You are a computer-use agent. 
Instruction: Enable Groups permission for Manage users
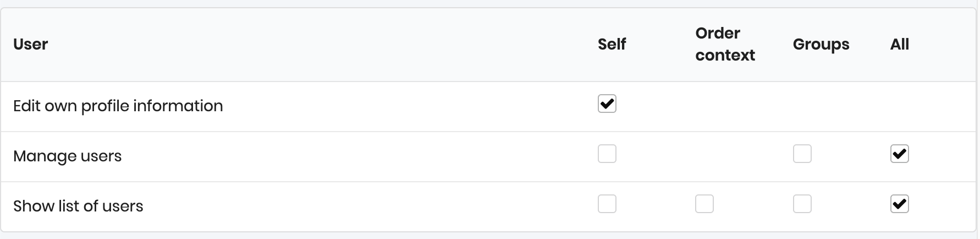click(802, 154)
